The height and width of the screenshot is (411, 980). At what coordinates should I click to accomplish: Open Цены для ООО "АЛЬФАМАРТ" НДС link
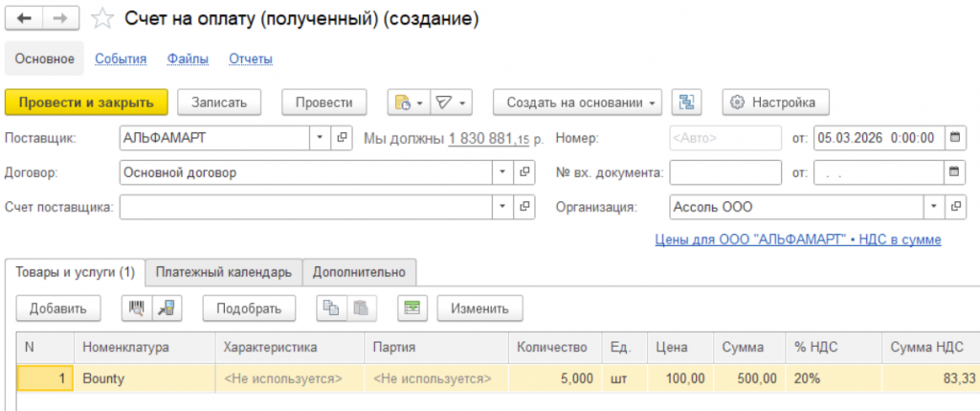798,240
